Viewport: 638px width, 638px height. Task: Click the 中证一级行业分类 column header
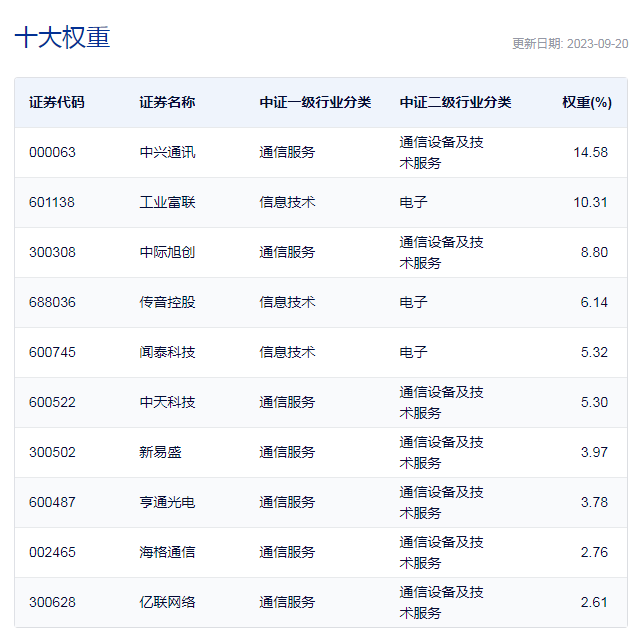click(315, 102)
